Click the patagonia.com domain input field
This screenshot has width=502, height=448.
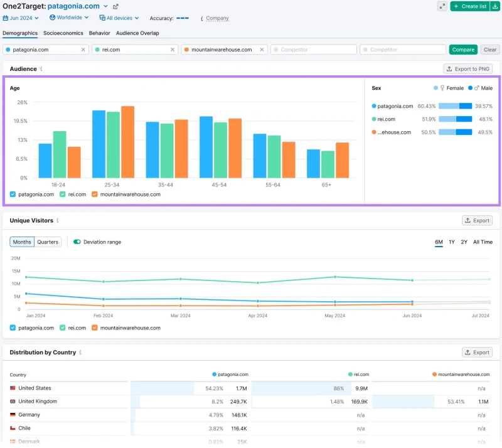[45, 50]
